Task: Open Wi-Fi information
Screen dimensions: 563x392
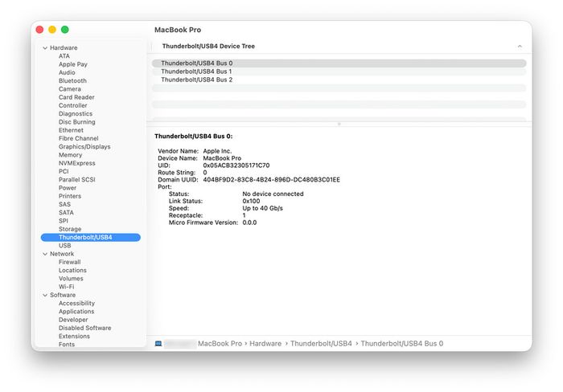Action: (x=67, y=287)
